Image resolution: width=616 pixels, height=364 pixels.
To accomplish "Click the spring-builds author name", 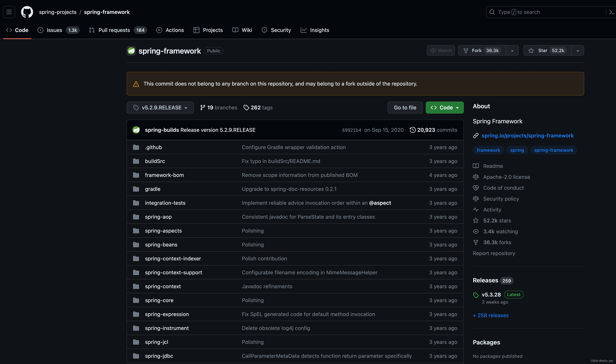I will tap(162, 130).
